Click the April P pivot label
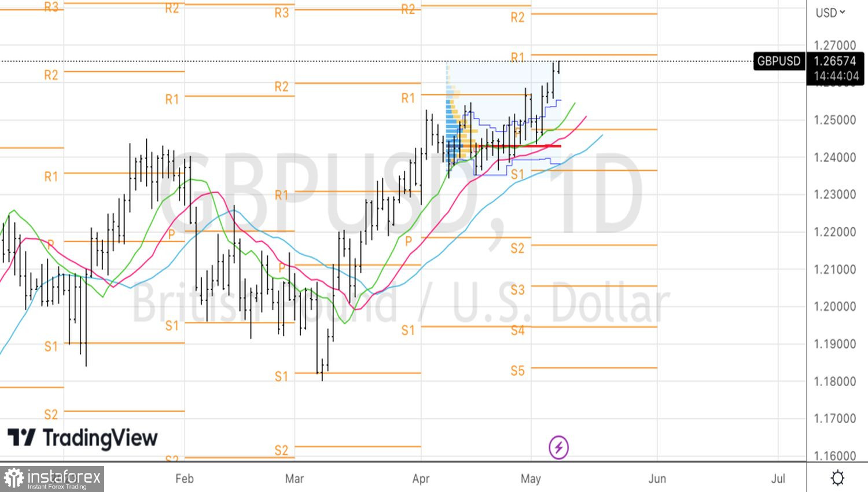This screenshot has width=868, height=492. coord(409,241)
